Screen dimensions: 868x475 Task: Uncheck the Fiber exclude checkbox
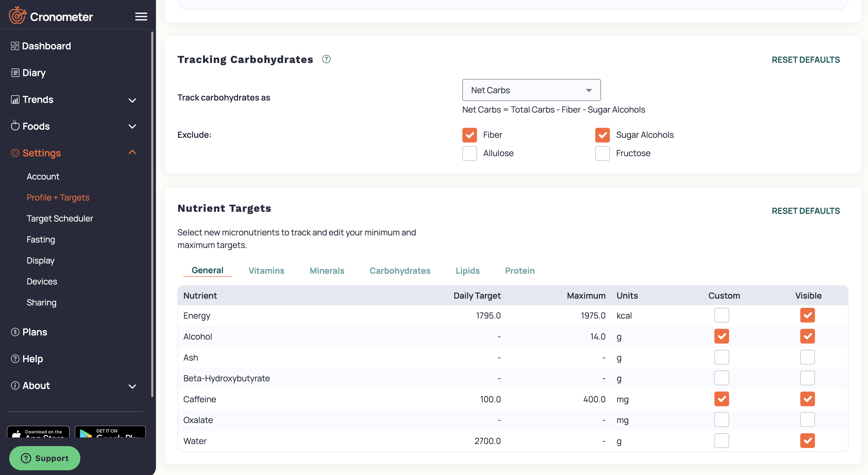[x=469, y=135]
